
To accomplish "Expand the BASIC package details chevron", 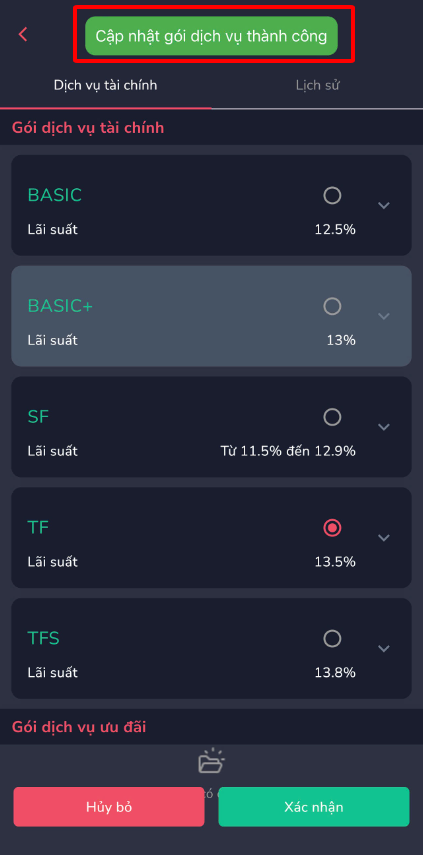I will 384,206.
